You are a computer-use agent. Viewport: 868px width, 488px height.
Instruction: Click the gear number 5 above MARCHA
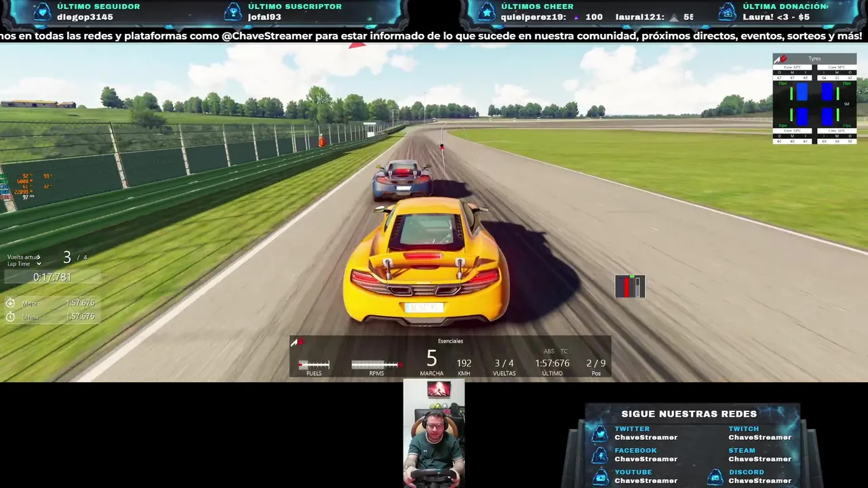click(431, 359)
